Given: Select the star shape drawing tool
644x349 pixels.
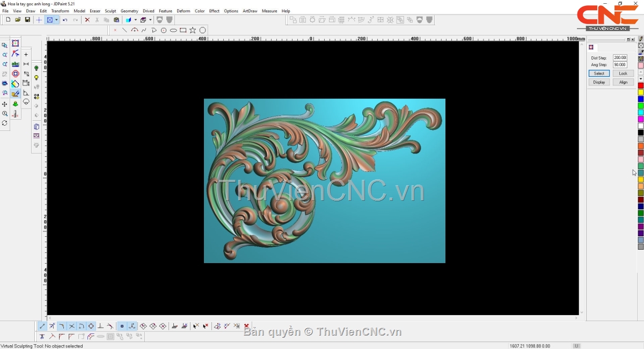Looking at the screenshot, I should coord(193,31).
